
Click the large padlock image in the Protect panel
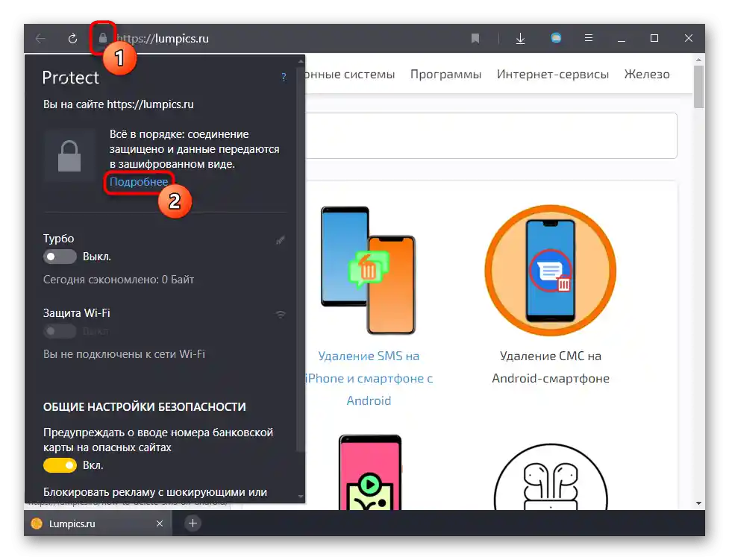click(x=69, y=156)
